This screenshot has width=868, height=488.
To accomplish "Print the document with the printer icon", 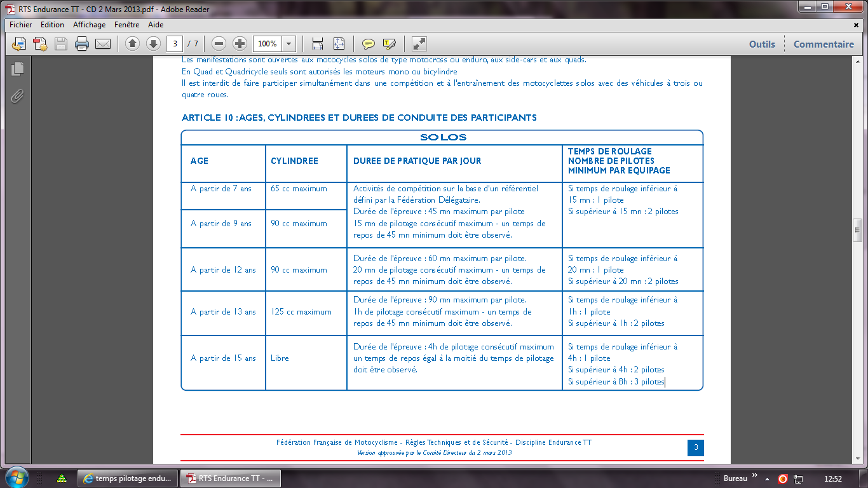I will [82, 44].
